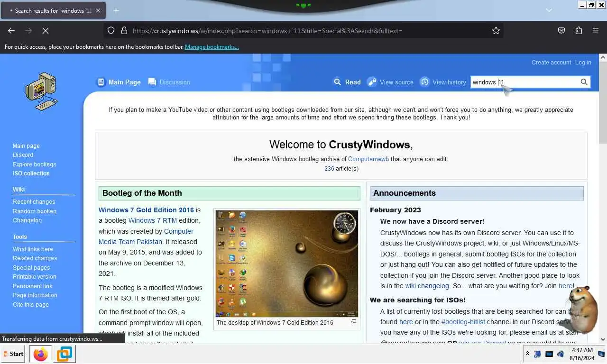Image resolution: width=607 pixels, height=364 pixels.
Task: Open the blue taskbar app icon
Action: point(64,354)
